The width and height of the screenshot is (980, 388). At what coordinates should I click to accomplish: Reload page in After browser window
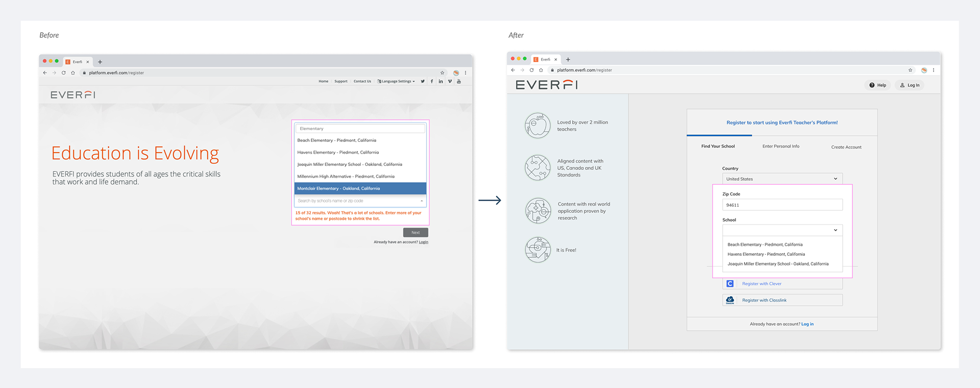[532, 70]
